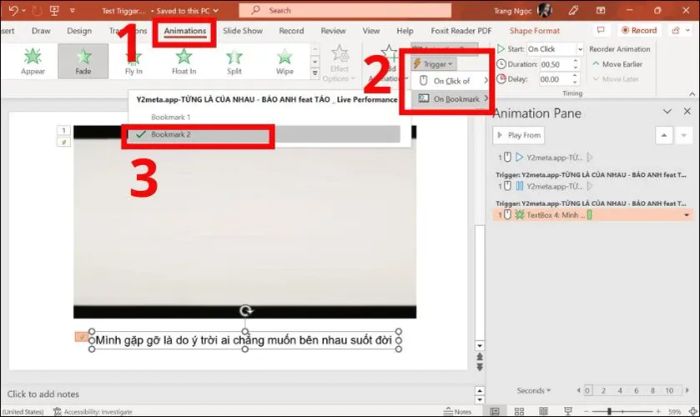Expand the animation gallery More arrow
Viewport: 700px width, 417px height.
click(315, 73)
